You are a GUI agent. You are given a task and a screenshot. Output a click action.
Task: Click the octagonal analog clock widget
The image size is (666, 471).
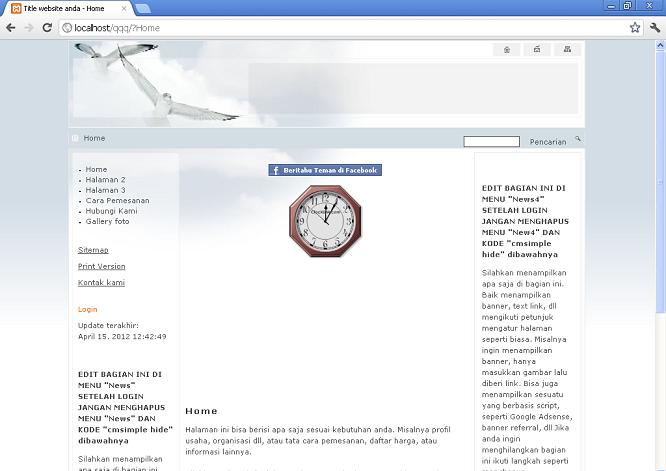pos(325,221)
